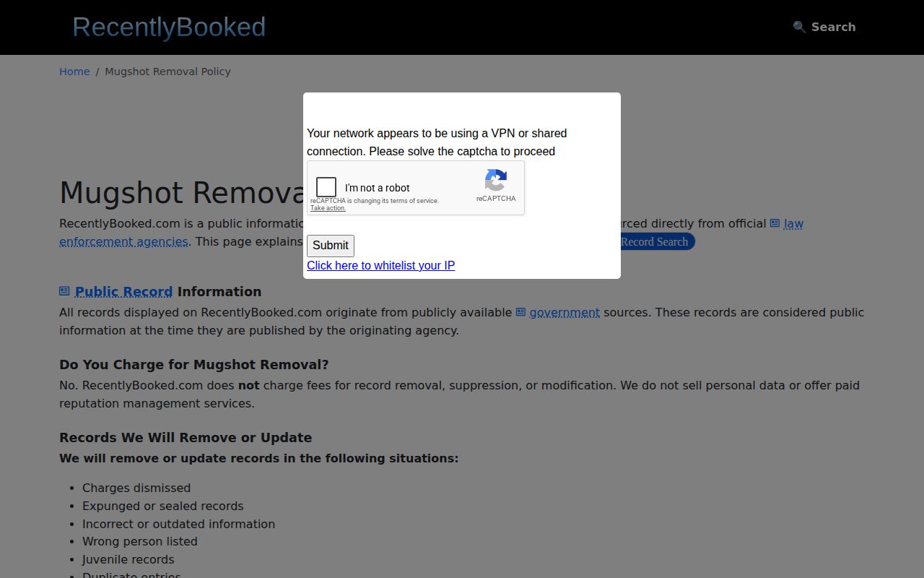This screenshot has height=578, width=924.
Task: Select the Mugshot Removal Policy breadcrumb text
Action: [x=167, y=72]
